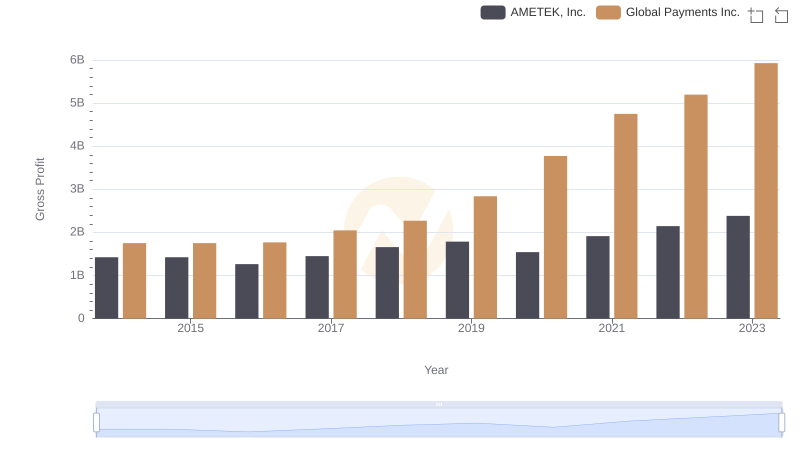Click the 2019 x-axis label
Viewport: 800px width, 461px height.
coord(471,328)
